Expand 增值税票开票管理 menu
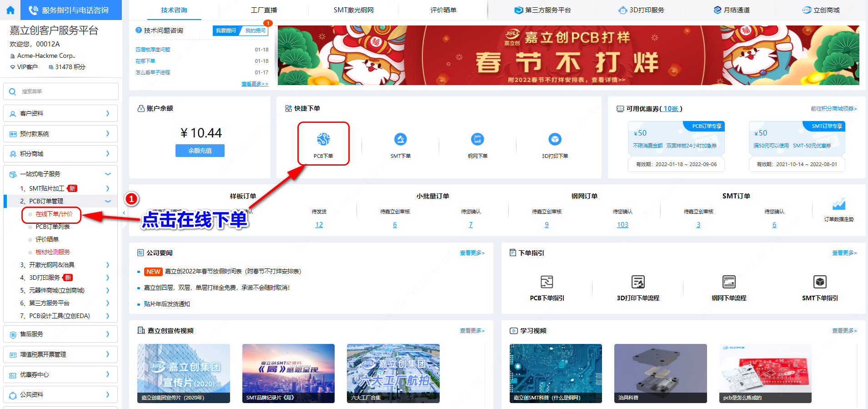Screen dimensions: 868x409 tap(60, 354)
